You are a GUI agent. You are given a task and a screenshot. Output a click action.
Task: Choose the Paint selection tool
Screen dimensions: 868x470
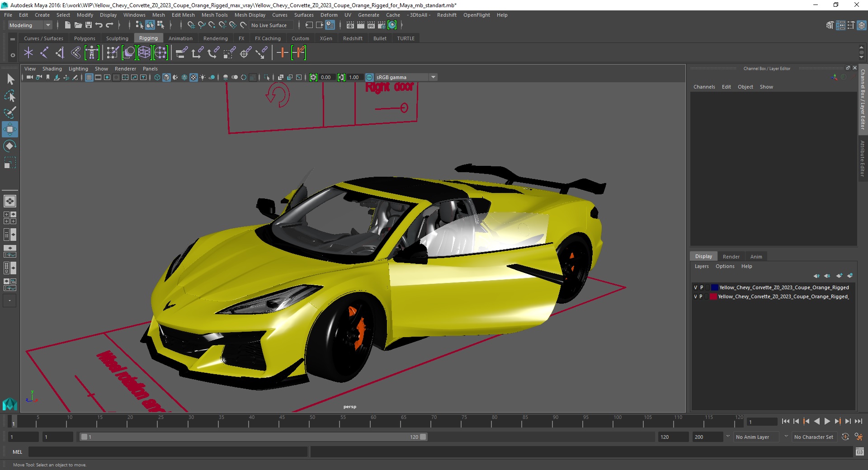(10, 112)
